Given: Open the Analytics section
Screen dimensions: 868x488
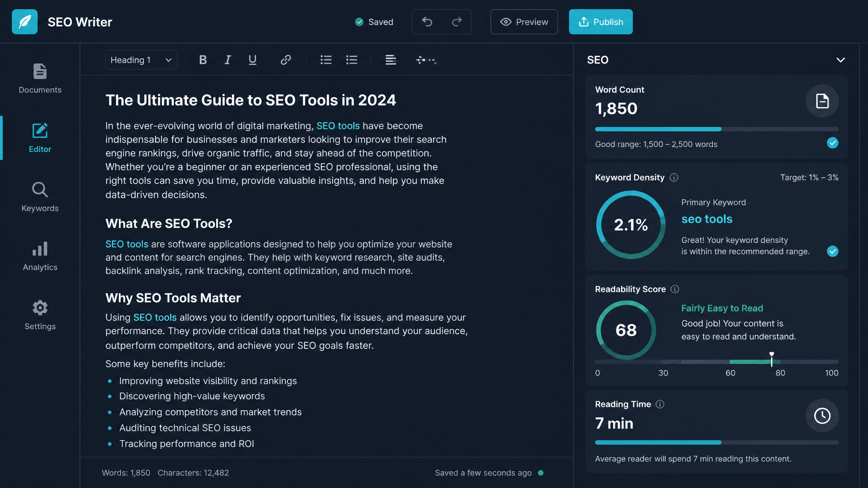Looking at the screenshot, I should coord(40,256).
